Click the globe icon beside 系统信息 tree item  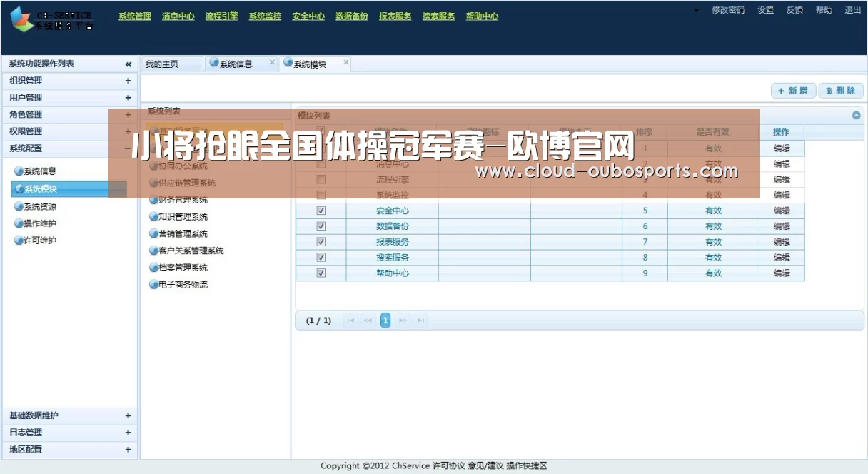pos(19,171)
